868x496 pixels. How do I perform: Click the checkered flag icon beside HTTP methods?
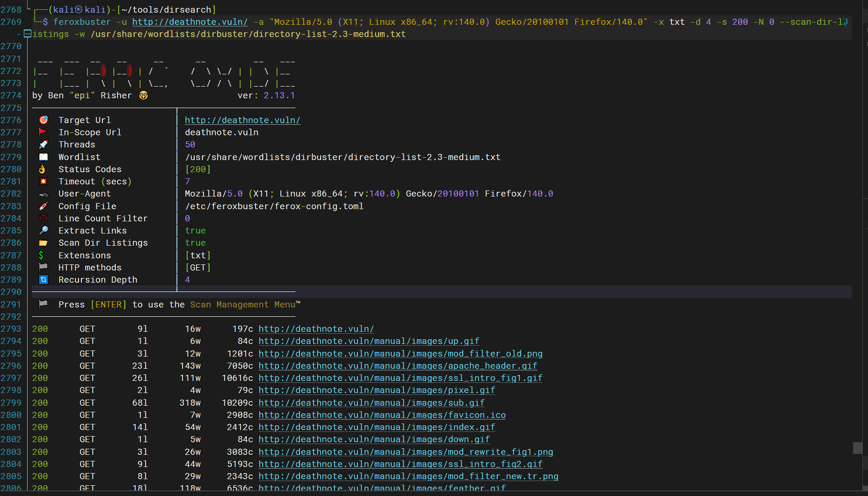coord(44,268)
